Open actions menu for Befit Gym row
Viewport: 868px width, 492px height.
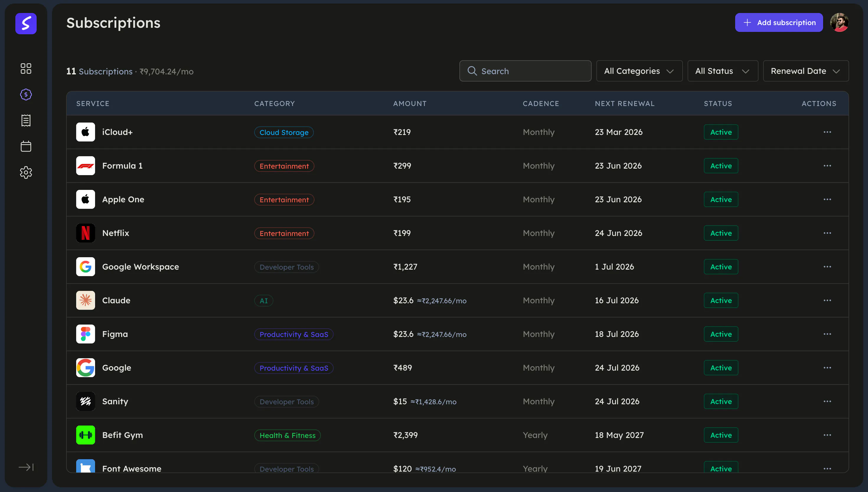tap(827, 435)
